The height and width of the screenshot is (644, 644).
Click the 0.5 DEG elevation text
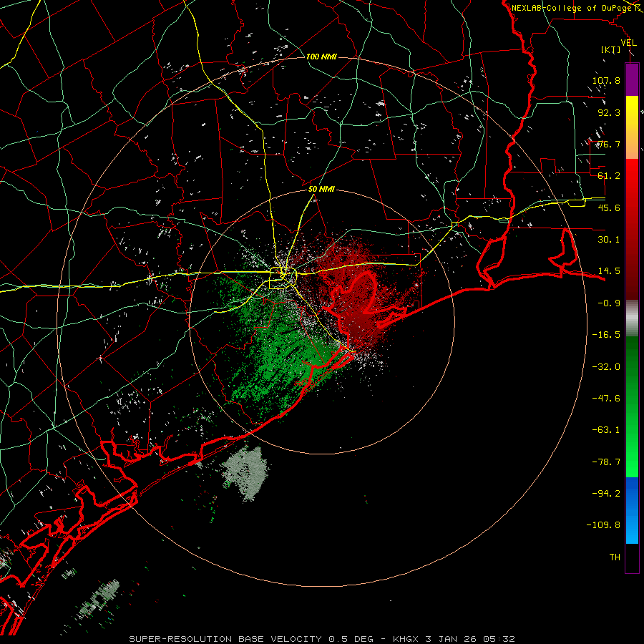point(351,639)
